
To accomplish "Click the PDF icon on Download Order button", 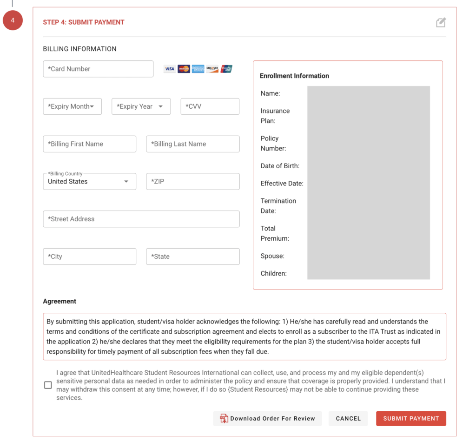I will click(224, 418).
